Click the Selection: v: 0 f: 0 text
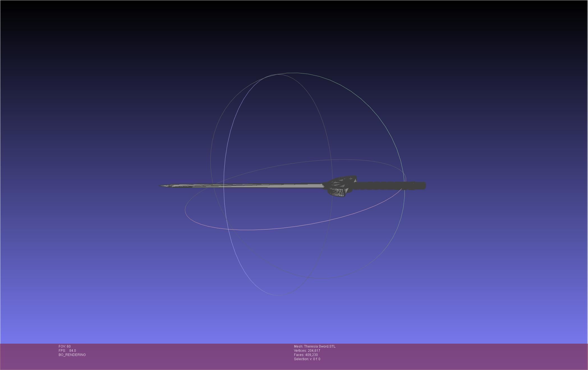 point(307,359)
